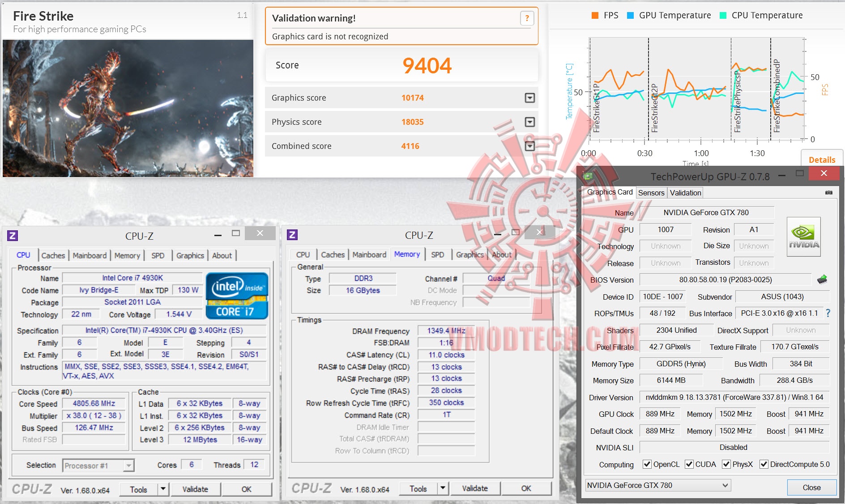845x504 pixels.
Task: Click the BIOS save chip icon in GPU-Z
Action: (x=822, y=280)
